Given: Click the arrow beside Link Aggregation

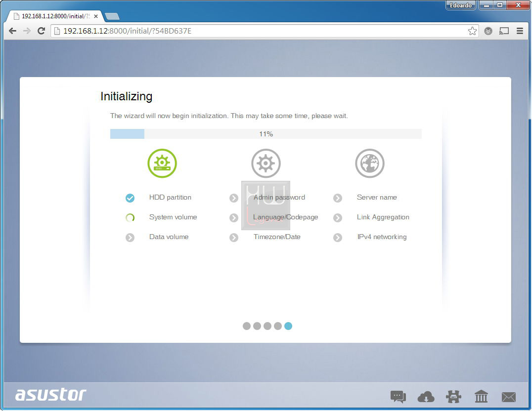Looking at the screenshot, I should (338, 217).
